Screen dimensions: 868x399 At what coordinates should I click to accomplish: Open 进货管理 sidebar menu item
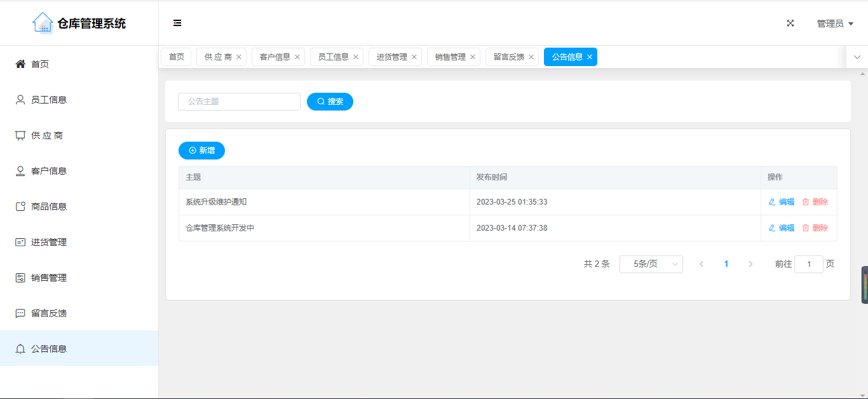point(48,242)
